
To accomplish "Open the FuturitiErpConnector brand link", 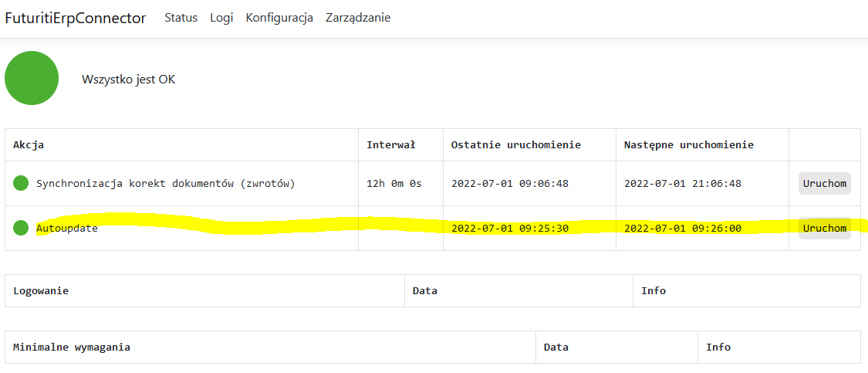I will point(76,18).
